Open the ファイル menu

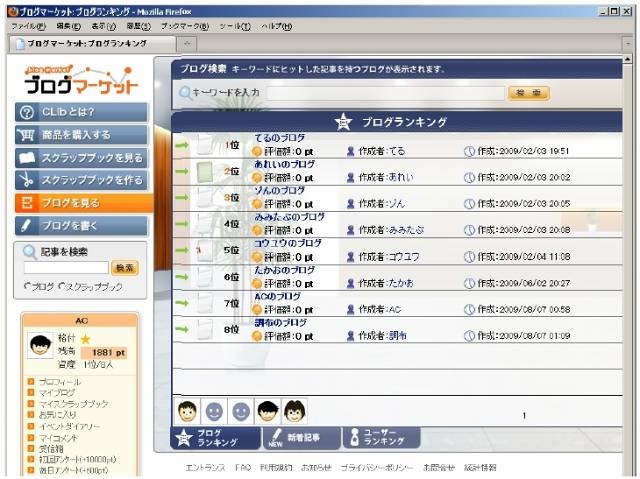(x=28, y=26)
